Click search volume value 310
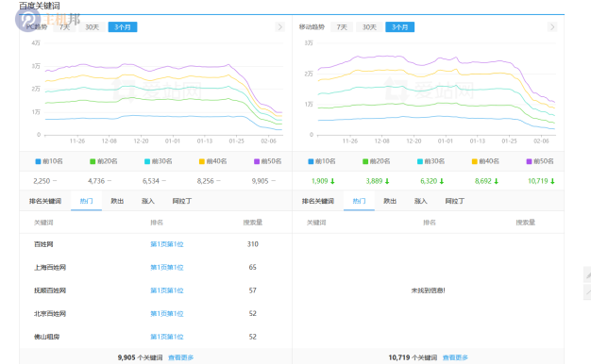This screenshot has width=591, height=364. click(253, 244)
